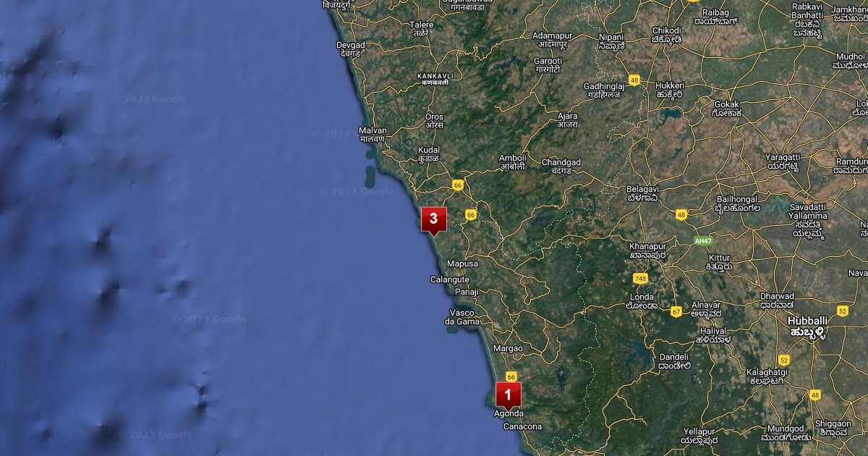Viewport: 868px width, 456px height.
Task: Select the Yaragatti label
Action: pyautogui.click(x=783, y=161)
